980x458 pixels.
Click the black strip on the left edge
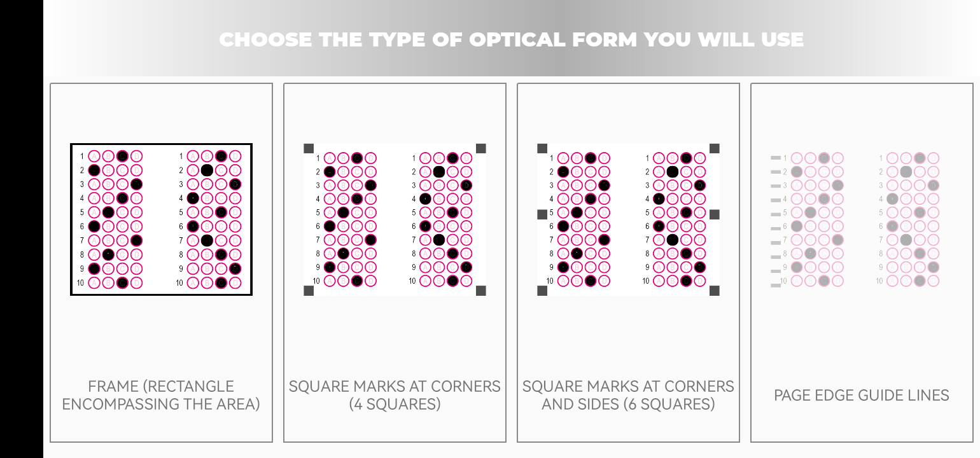coord(22,229)
